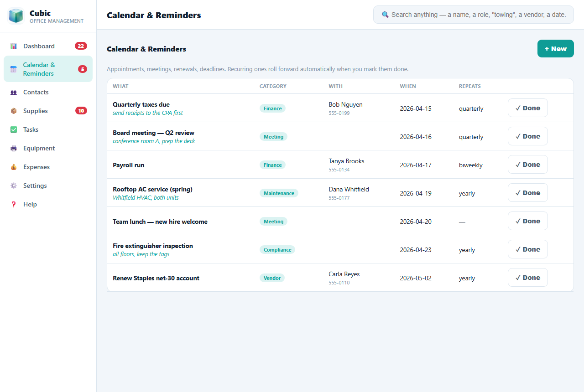Click the Supplies box icon

point(14,111)
